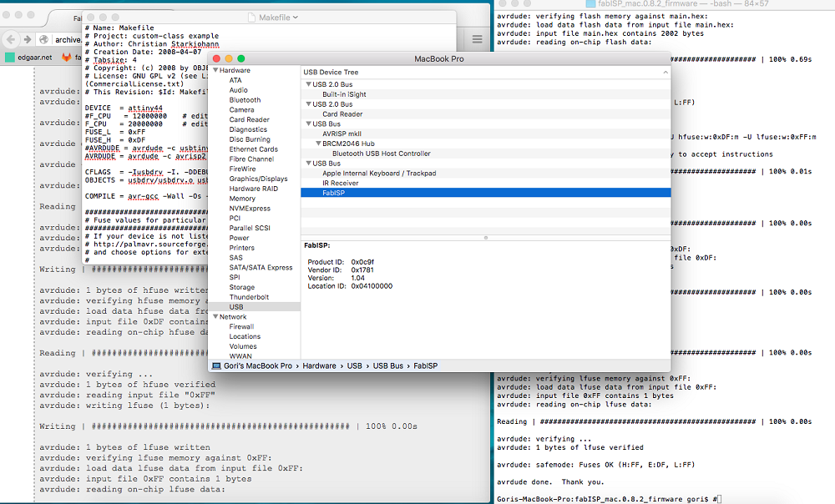Select Audio in Hardware list
The height and width of the screenshot is (504, 835).
238,90
